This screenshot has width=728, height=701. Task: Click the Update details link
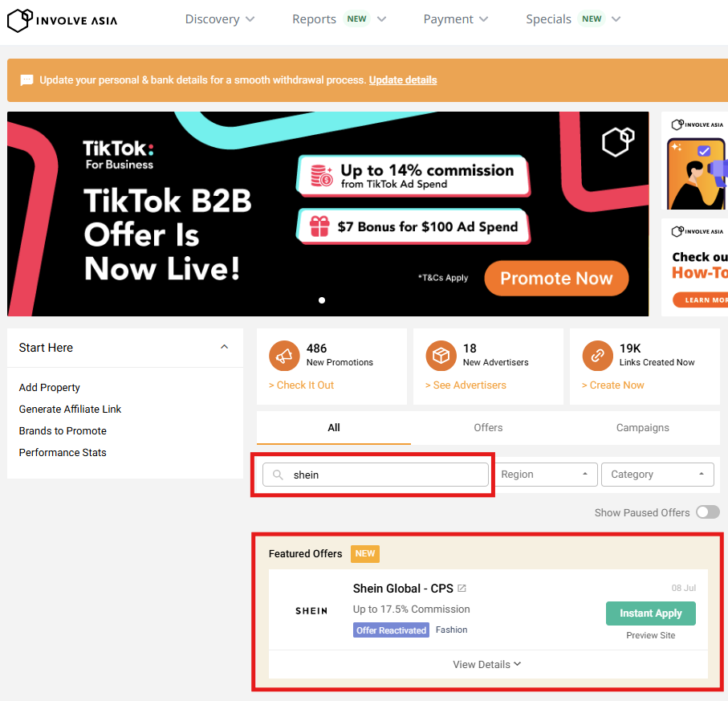[403, 80]
